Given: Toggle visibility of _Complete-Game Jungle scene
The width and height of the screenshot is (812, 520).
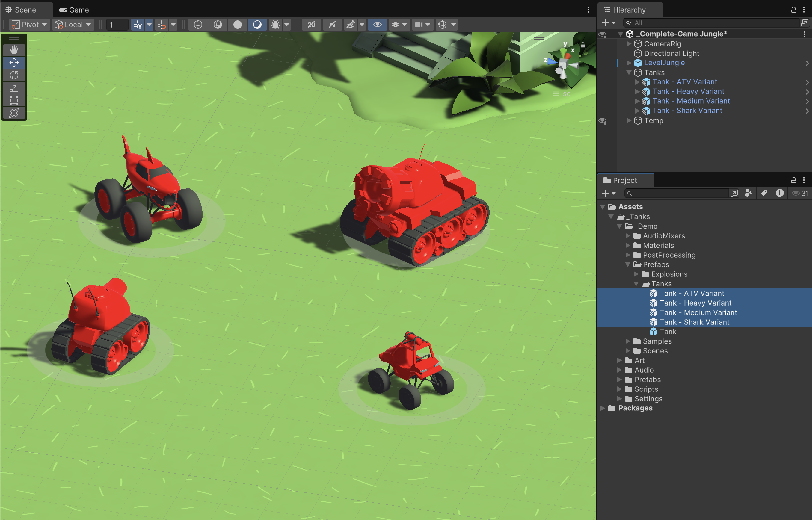Looking at the screenshot, I should tap(603, 35).
